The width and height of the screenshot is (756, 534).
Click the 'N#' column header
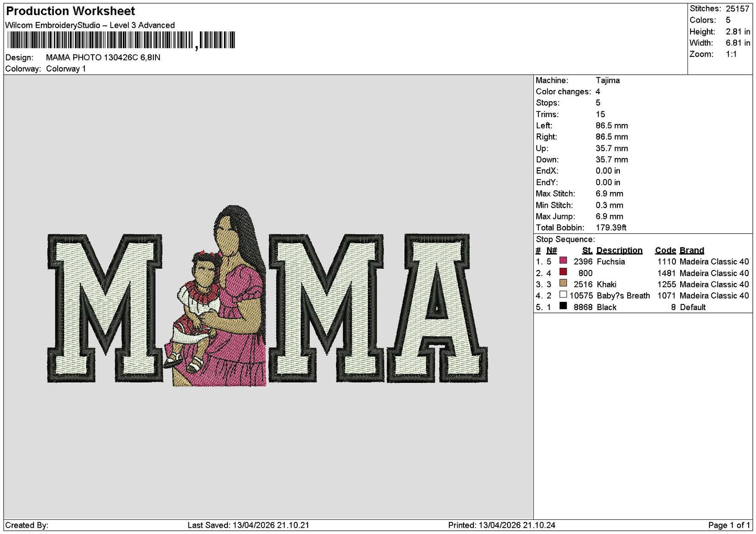point(551,251)
